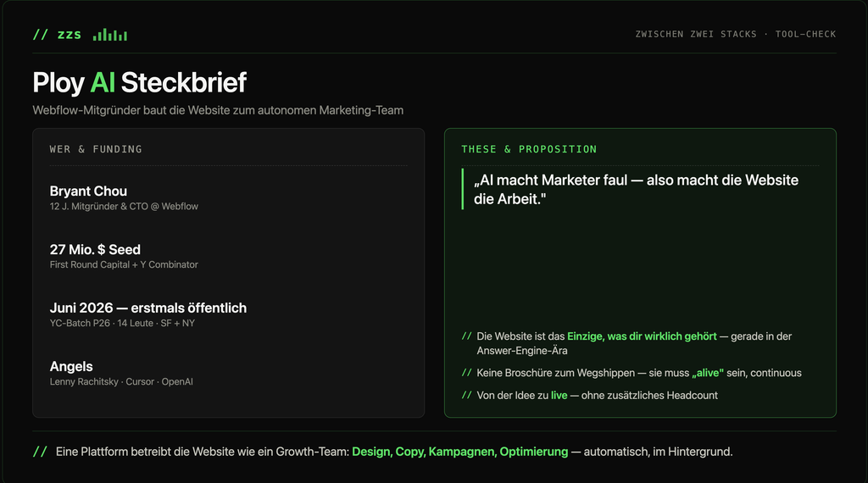Image resolution: width=868 pixels, height=483 pixels.
Task: Click the green audio bars logo icon
Action: tap(110, 35)
